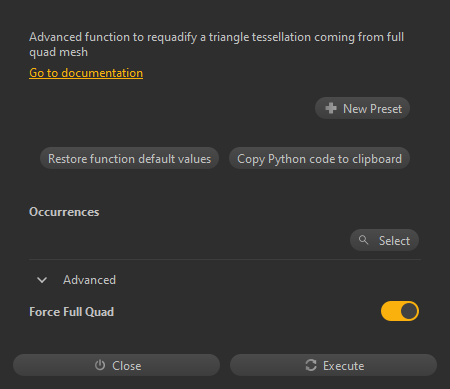Click the empty Occurrences field left of Select
Viewport: 450px width, 389px height.
pyautogui.click(x=188, y=240)
